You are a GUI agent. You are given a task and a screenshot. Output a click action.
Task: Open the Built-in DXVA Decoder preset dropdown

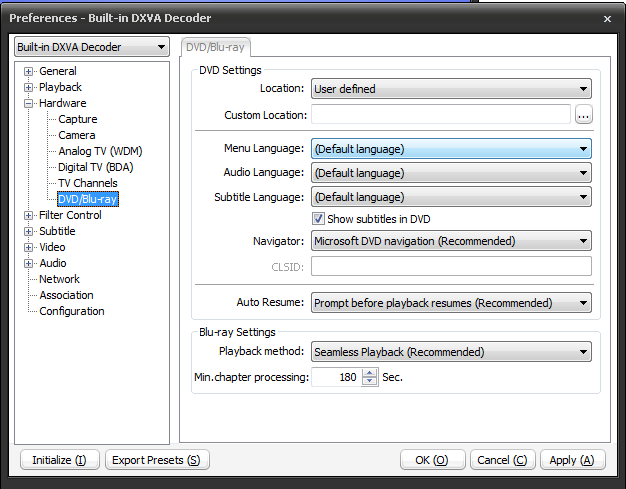coord(91,47)
